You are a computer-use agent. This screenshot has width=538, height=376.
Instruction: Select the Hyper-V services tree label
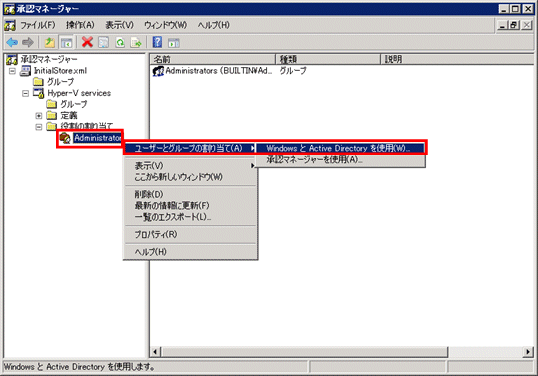(x=79, y=93)
